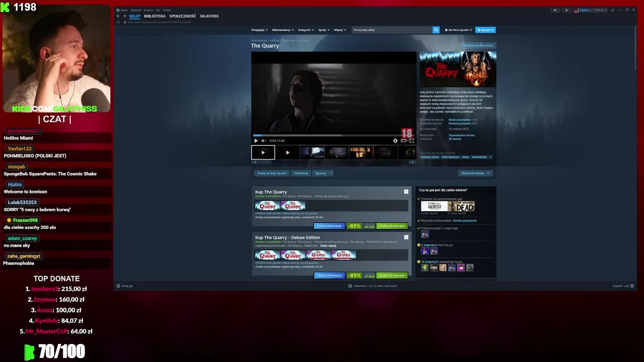Viewport: 644px width, 362px height.
Task: Click Wyświetl kolejkę button
Action: [x=475, y=173]
